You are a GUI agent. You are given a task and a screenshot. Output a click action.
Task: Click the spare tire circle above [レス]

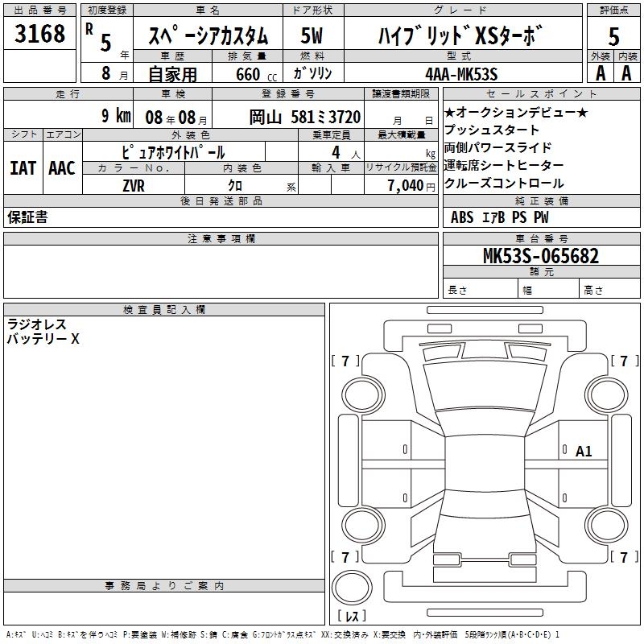point(351,588)
